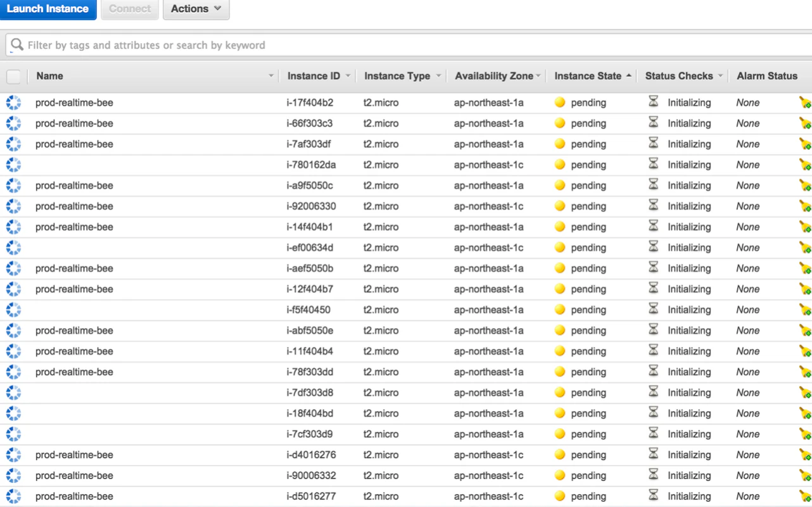Select instance ID i-11f404b4
812x507 pixels.
click(310, 351)
